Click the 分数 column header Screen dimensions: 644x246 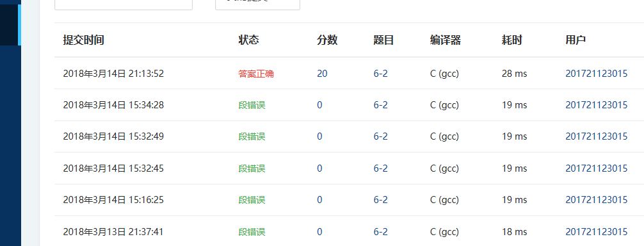click(x=327, y=40)
